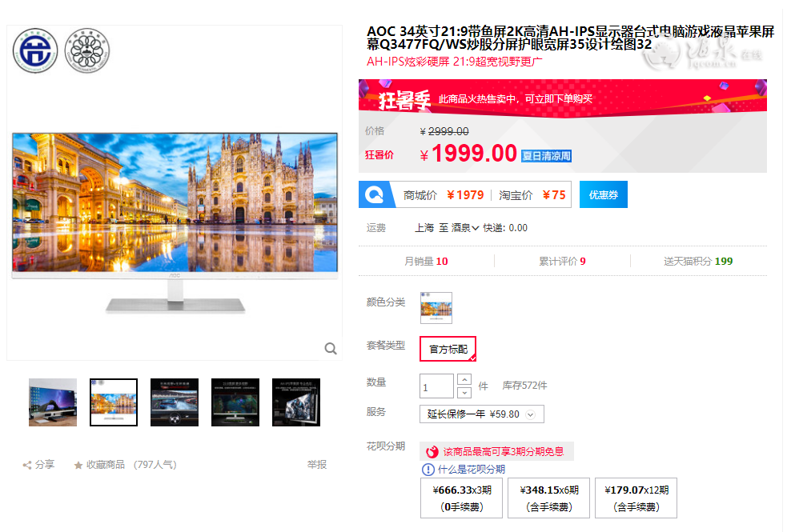Click the blue price-compare search icon
787x532 pixels.
374,194
